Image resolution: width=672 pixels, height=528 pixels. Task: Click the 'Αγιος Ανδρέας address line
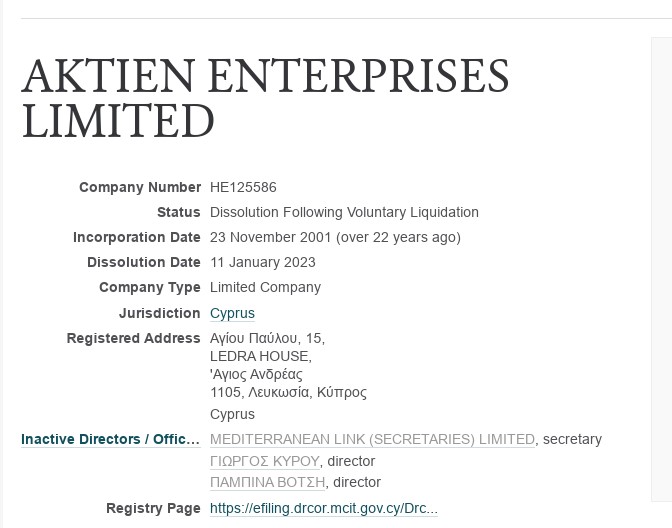click(x=256, y=374)
